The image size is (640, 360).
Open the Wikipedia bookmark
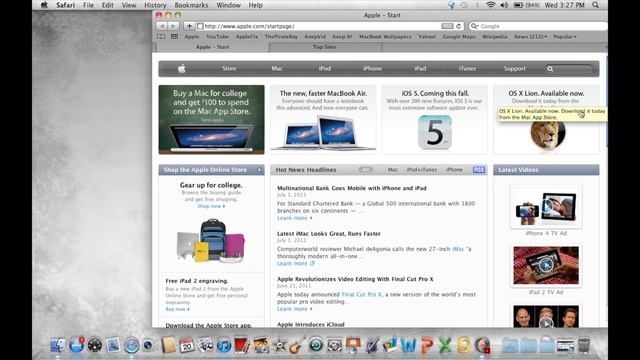tap(495, 36)
